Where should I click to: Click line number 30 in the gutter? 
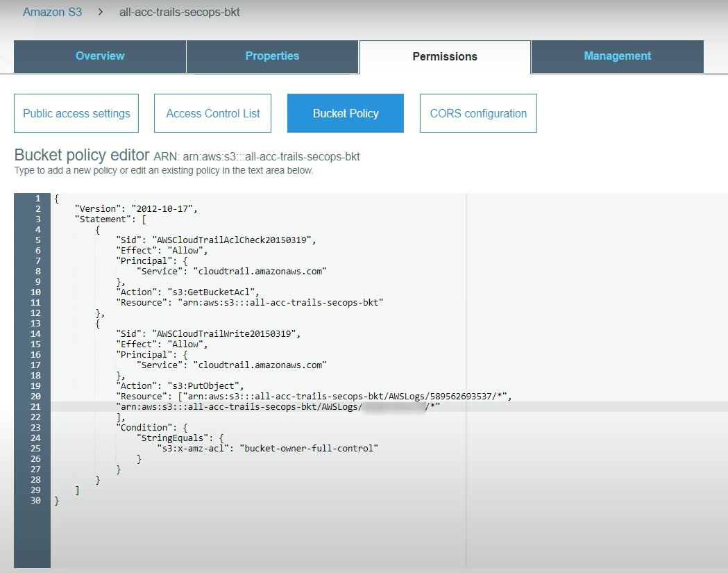35,501
